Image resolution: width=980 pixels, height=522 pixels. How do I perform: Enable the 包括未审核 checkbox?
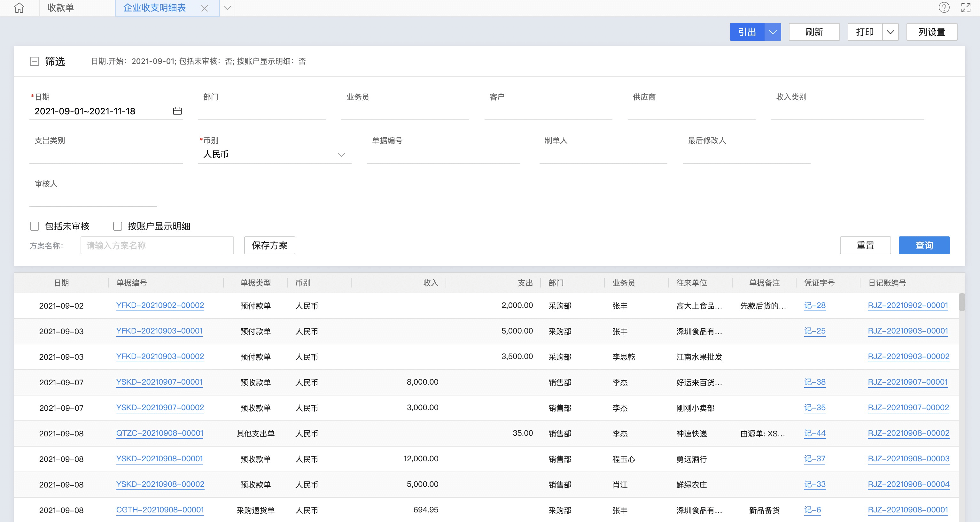click(x=34, y=226)
